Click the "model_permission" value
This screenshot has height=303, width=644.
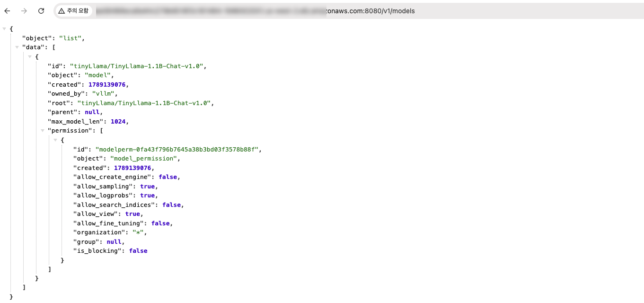[x=144, y=159]
